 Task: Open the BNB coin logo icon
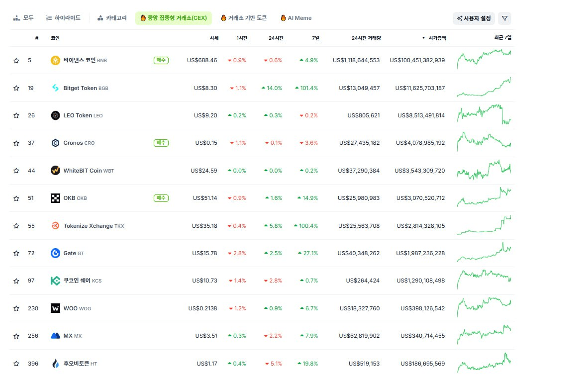(x=55, y=60)
